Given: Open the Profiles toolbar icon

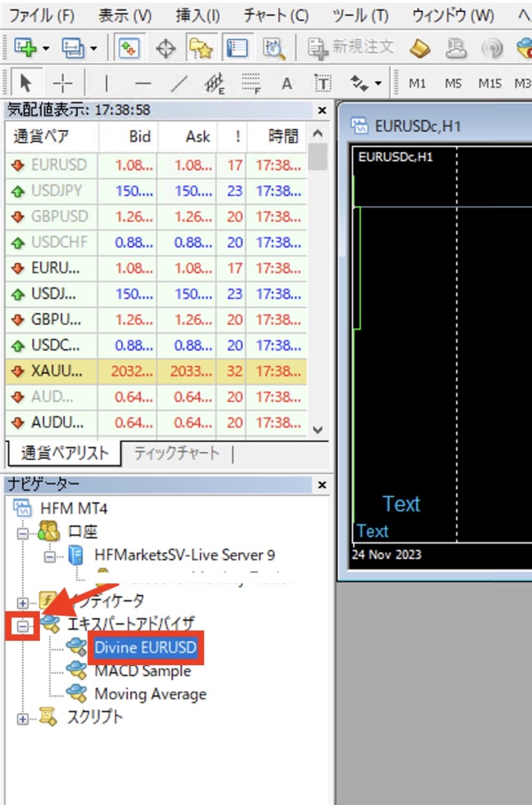Looking at the screenshot, I should coord(72,48).
